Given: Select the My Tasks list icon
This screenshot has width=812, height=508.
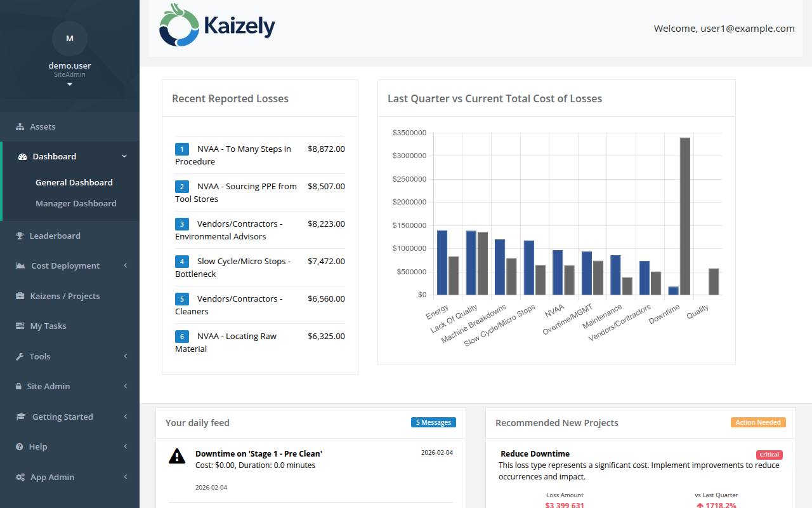Looking at the screenshot, I should point(19,326).
